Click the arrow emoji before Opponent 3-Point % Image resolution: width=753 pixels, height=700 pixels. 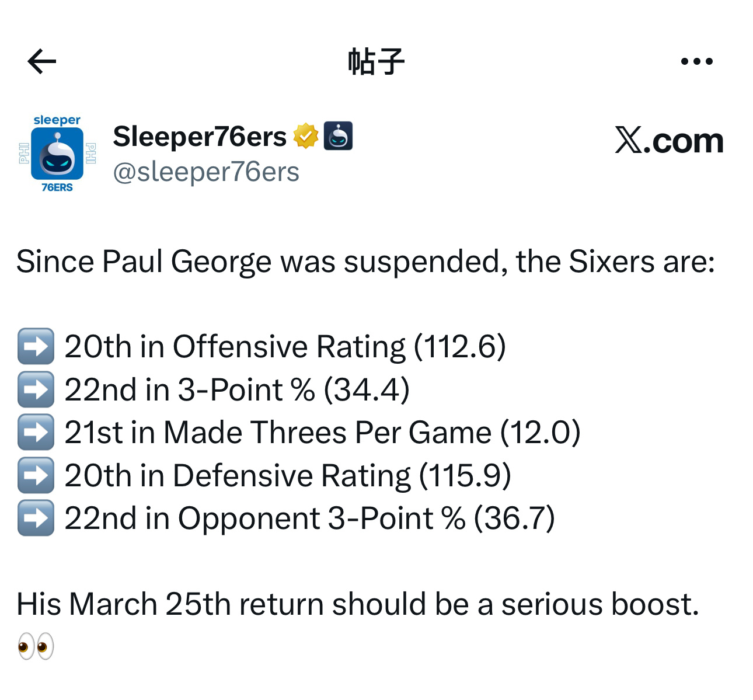tap(36, 518)
